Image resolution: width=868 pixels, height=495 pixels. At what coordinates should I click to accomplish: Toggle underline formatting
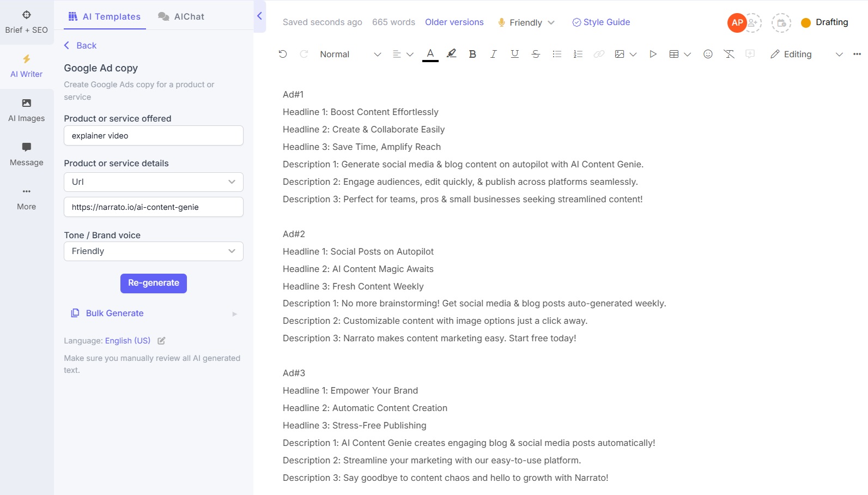[514, 54]
